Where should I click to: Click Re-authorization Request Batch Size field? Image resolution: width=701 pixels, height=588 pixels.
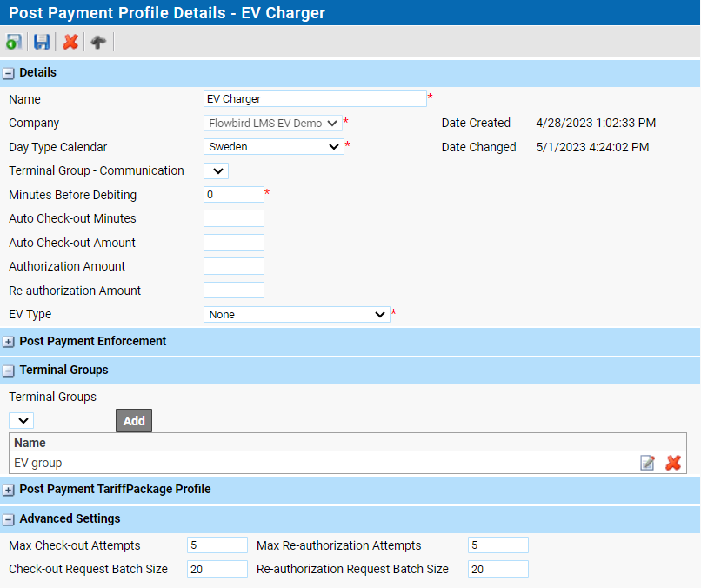tap(498, 569)
